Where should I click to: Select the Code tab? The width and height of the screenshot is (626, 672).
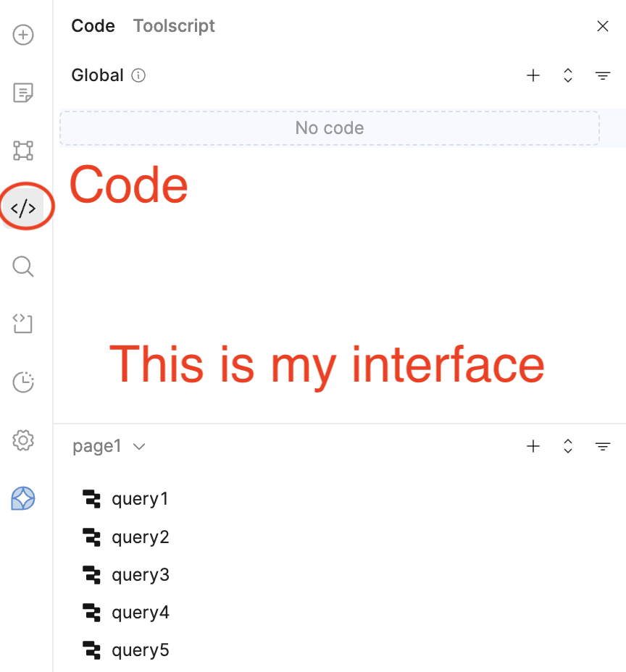(x=93, y=26)
